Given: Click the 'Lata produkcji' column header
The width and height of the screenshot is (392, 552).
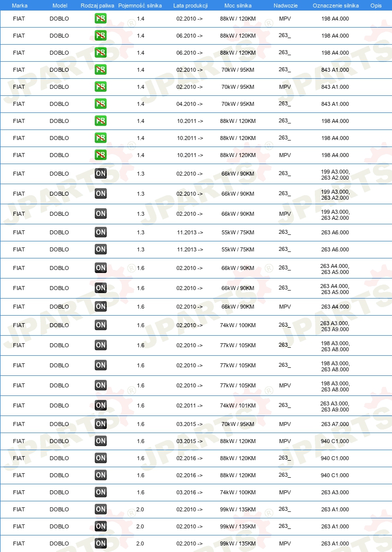Looking at the screenshot, I should [190, 6].
